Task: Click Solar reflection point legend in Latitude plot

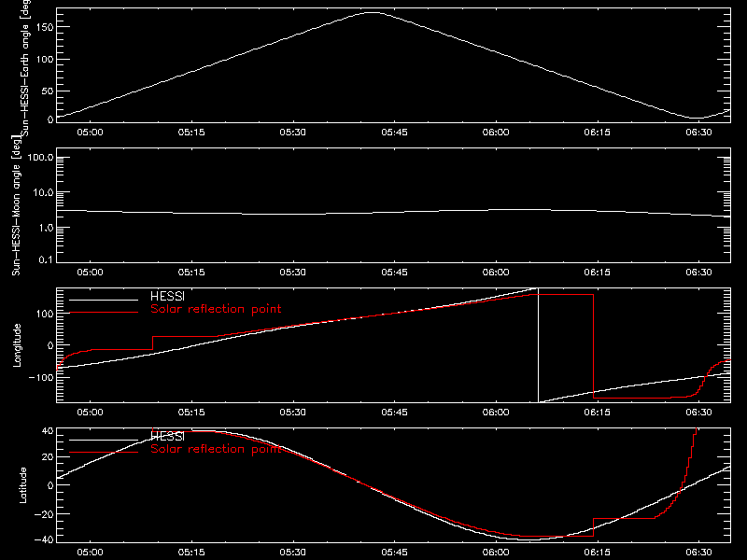Action: 216,450
